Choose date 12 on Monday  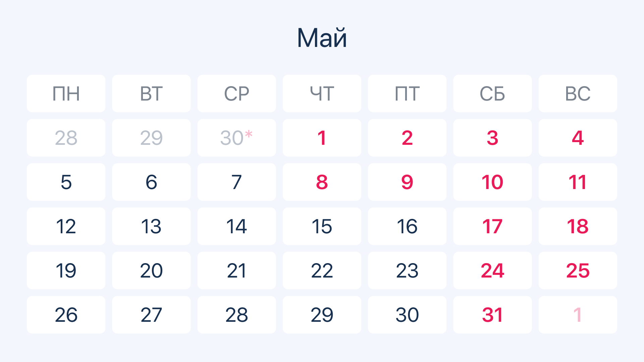(x=66, y=226)
